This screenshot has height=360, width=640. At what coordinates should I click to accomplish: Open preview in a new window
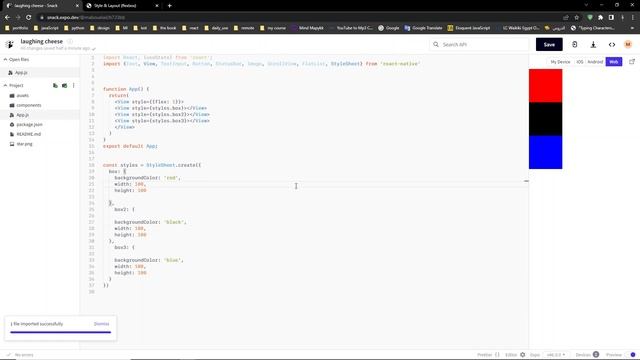[632, 62]
